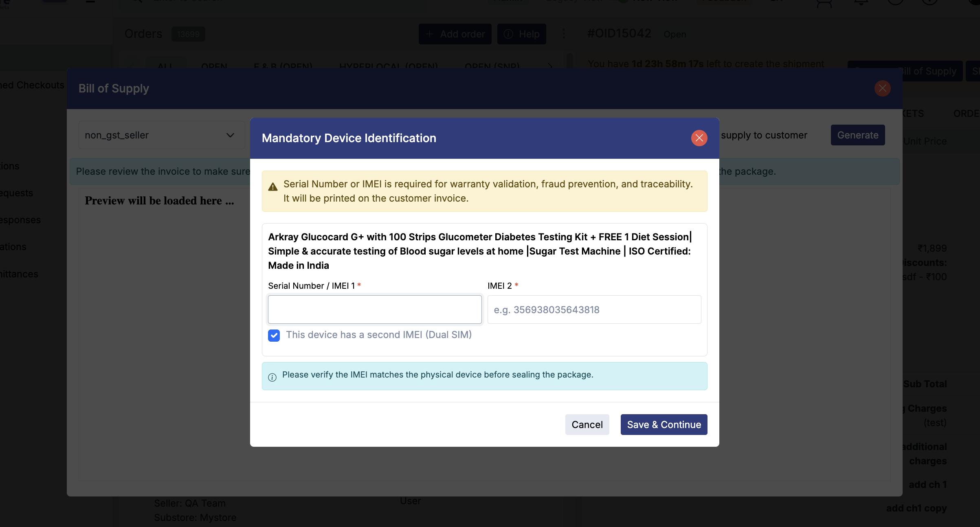Click the Arkray Glucocard product title text

[480, 251]
